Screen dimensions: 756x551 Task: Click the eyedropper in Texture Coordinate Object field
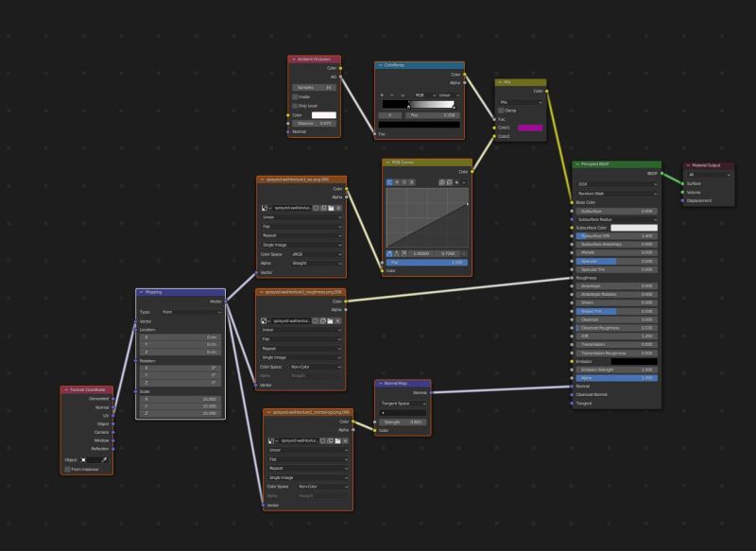(104, 459)
